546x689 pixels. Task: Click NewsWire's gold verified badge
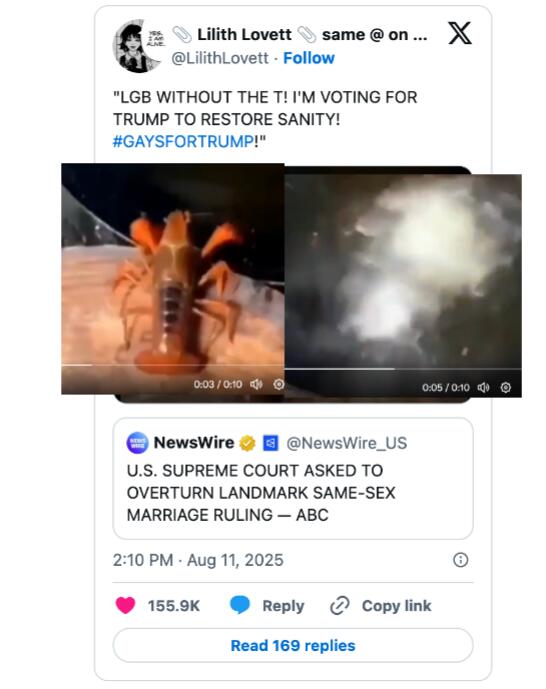(247, 443)
